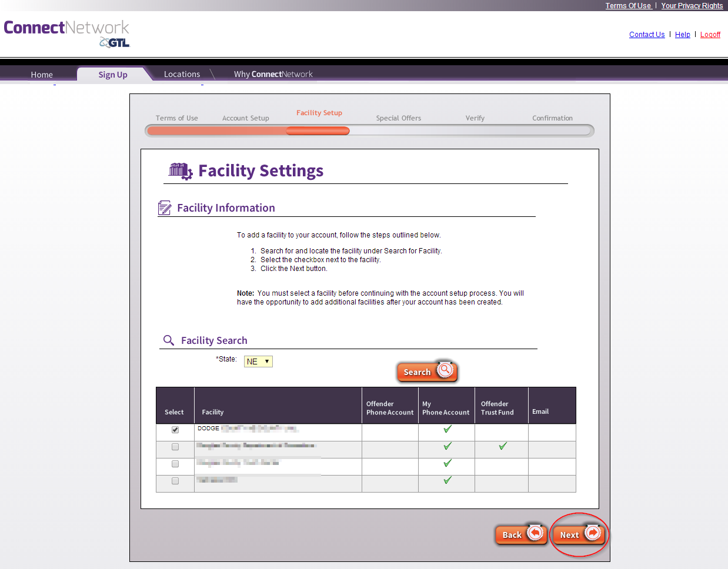
Task: Click the Facility Settings building icon
Action: tap(181, 171)
